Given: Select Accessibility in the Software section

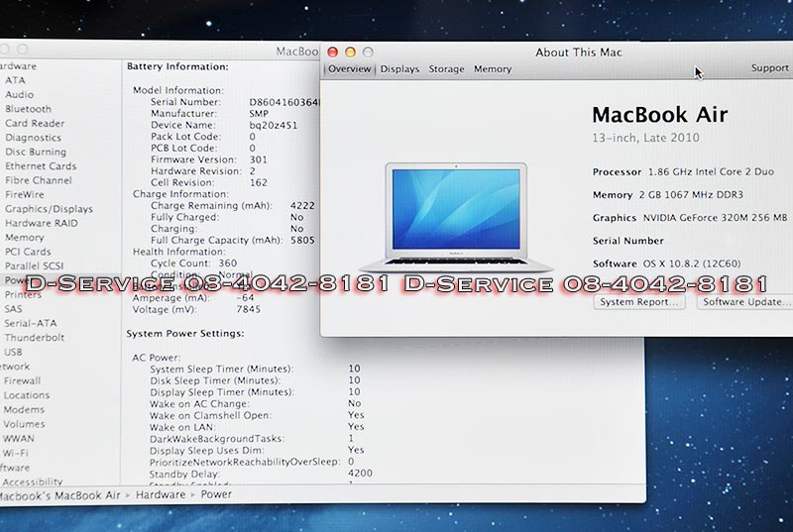Looking at the screenshot, I should (x=33, y=482).
